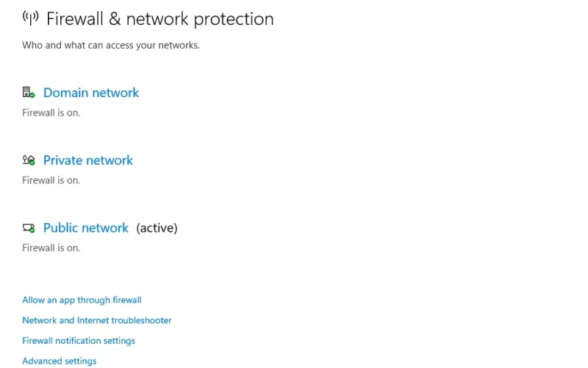Open the Domain network settings
The width and height of the screenshot is (588, 368).
[91, 93]
